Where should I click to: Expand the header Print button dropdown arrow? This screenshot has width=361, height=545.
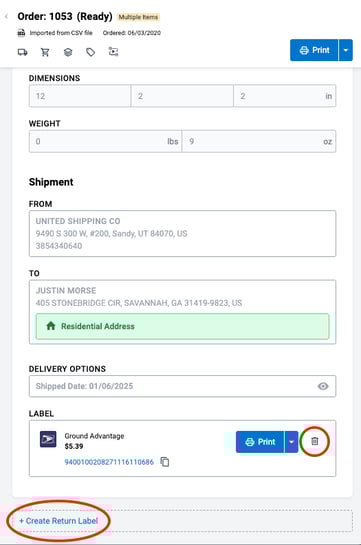346,50
